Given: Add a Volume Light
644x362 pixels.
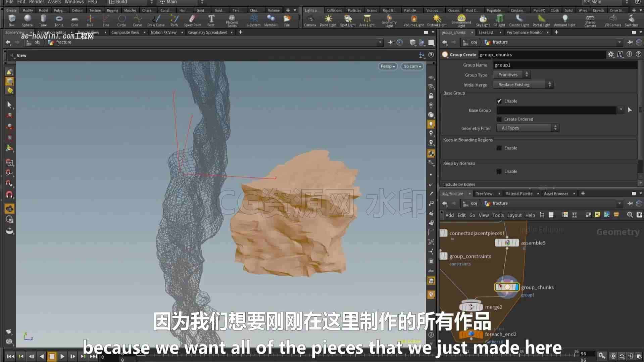Looking at the screenshot, I should [x=413, y=20].
